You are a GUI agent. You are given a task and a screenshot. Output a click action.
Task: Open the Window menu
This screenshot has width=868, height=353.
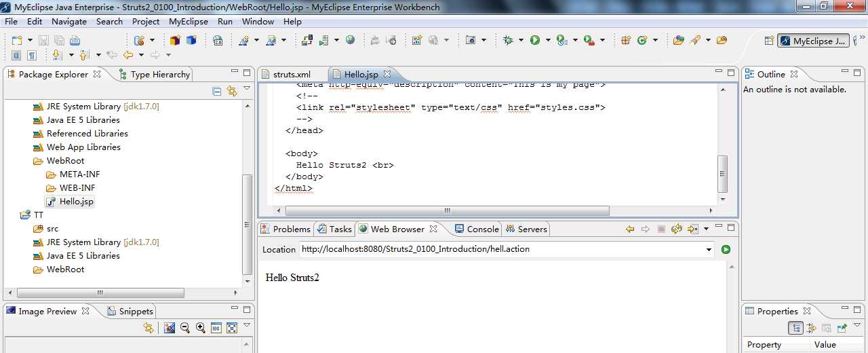tap(258, 22)
